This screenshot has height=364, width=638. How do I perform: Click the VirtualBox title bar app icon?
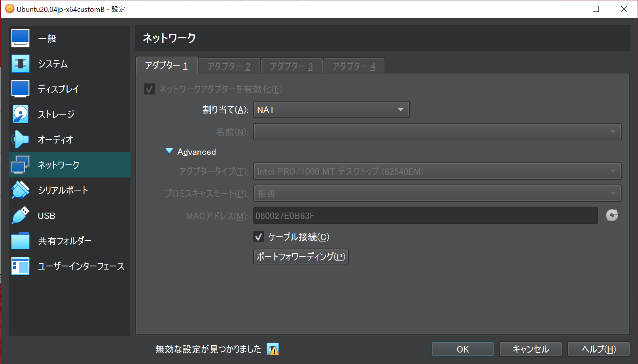pos(9,9)
